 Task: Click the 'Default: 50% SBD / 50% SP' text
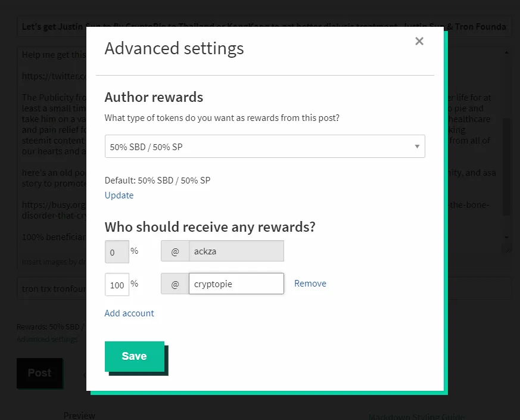coord(157,181)
